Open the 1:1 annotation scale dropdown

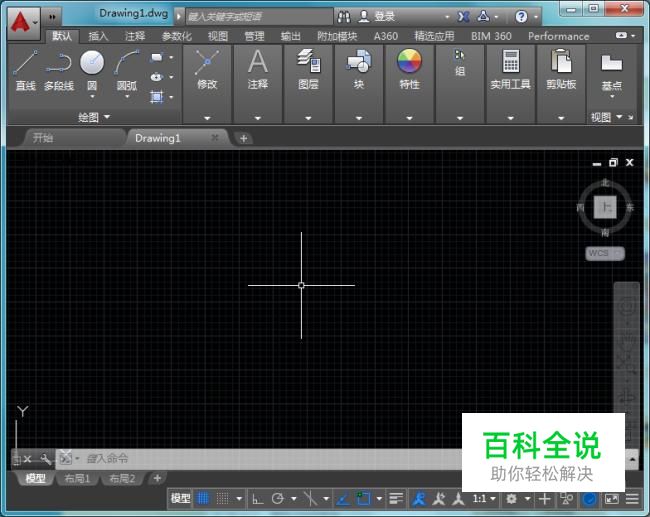point(484,498)
